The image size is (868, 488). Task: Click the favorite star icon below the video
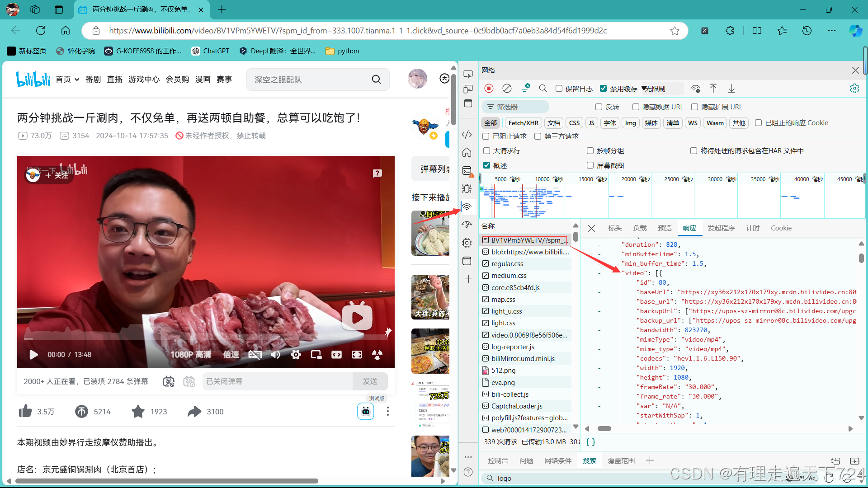pyautogui.click(x=138, y=411)
